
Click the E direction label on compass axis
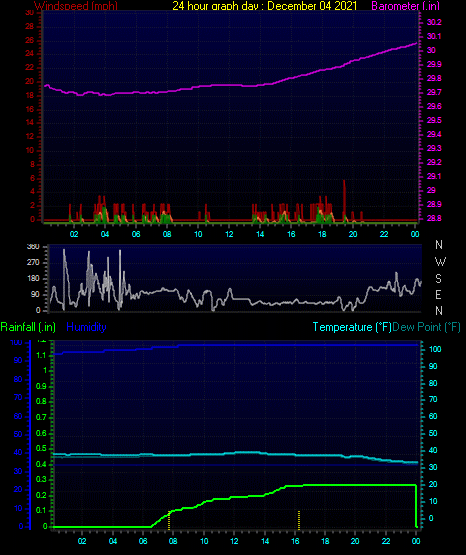[438, 294]
